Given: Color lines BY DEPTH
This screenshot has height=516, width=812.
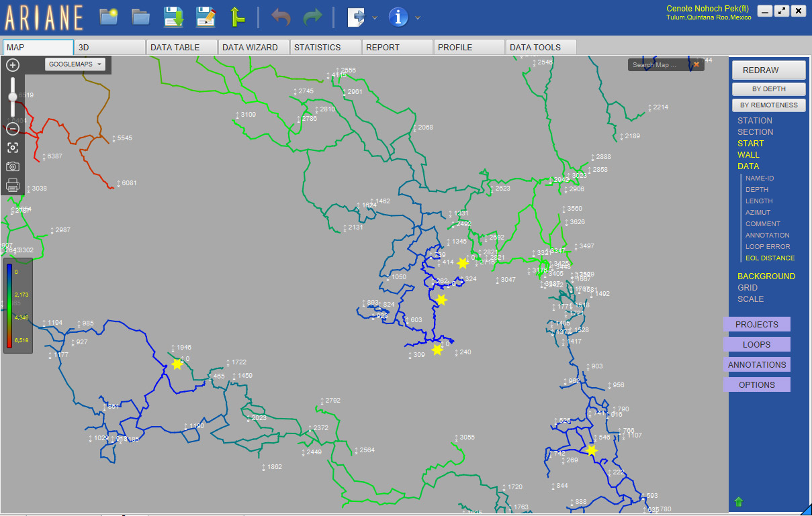Looking at the screenshot, I should pos(769,89).
